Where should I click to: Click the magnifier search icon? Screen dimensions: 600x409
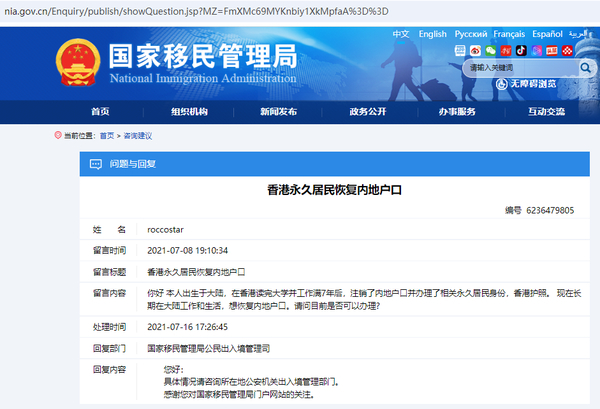click(585, 68)
